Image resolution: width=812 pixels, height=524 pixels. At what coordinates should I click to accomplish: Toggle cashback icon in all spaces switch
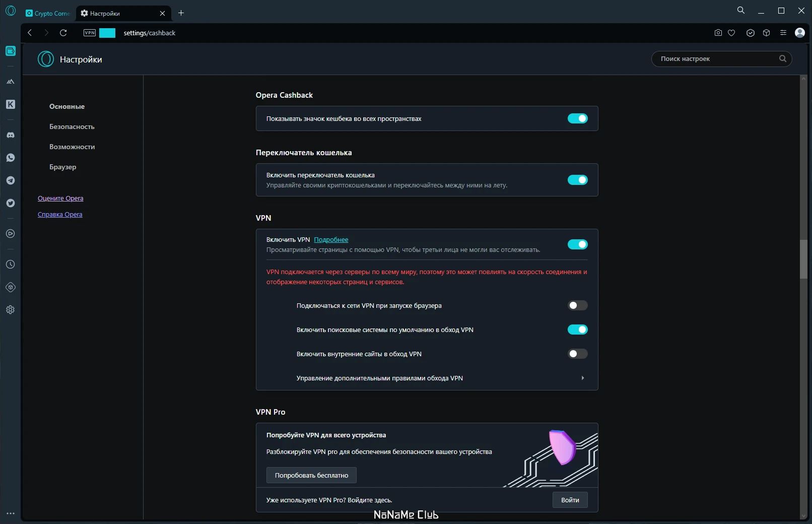pyautogui.click(x=578, y=118)
